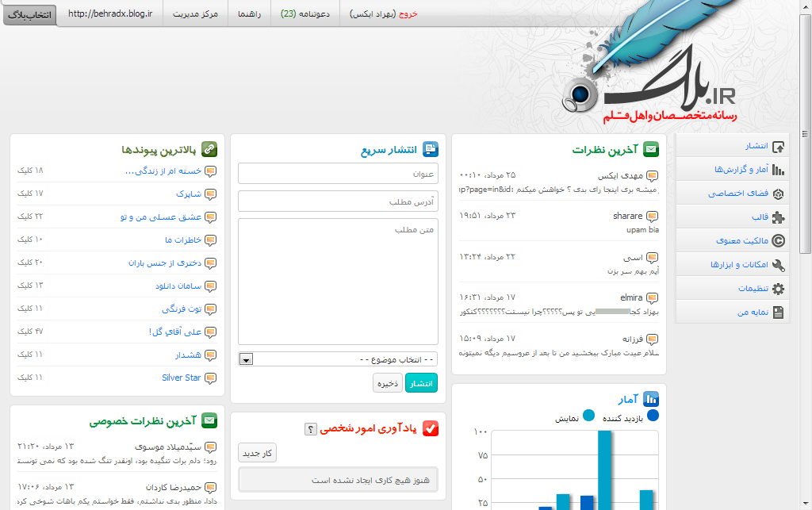812x510 pixels.
Task: Open the دختری از جنس باران link
Action: [x=165, y=263]
